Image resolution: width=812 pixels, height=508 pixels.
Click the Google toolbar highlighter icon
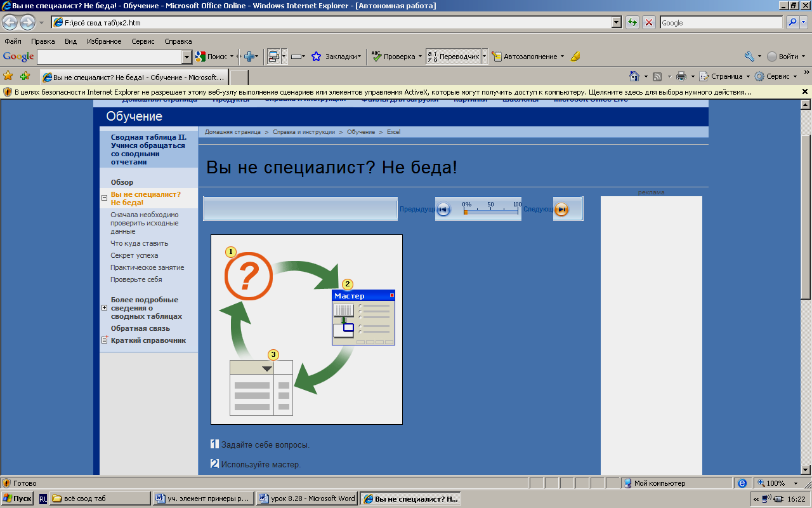(575, 57)
